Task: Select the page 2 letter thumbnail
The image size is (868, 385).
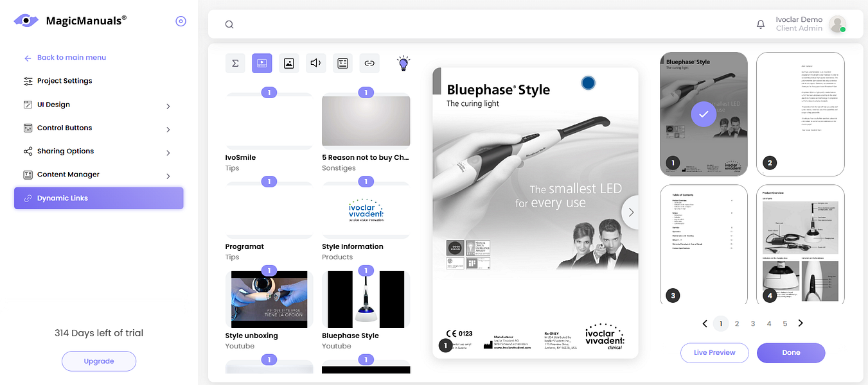Action: [x=800, y=114]
